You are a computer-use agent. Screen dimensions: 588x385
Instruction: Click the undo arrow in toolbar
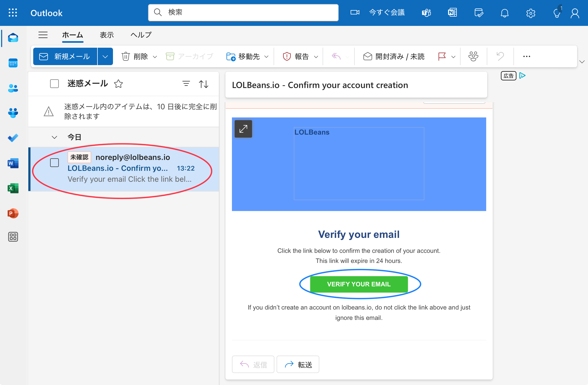(x=500, y=56)
